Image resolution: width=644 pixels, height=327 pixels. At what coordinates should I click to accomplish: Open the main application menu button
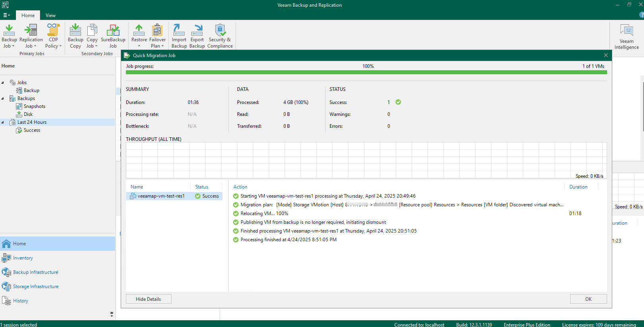coord(6,15)
